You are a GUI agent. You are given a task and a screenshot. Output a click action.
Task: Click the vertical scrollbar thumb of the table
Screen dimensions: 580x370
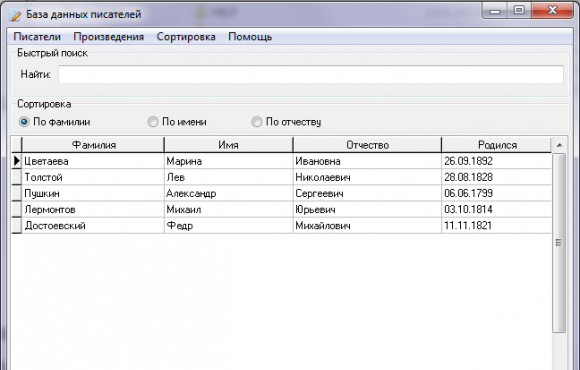559,243
